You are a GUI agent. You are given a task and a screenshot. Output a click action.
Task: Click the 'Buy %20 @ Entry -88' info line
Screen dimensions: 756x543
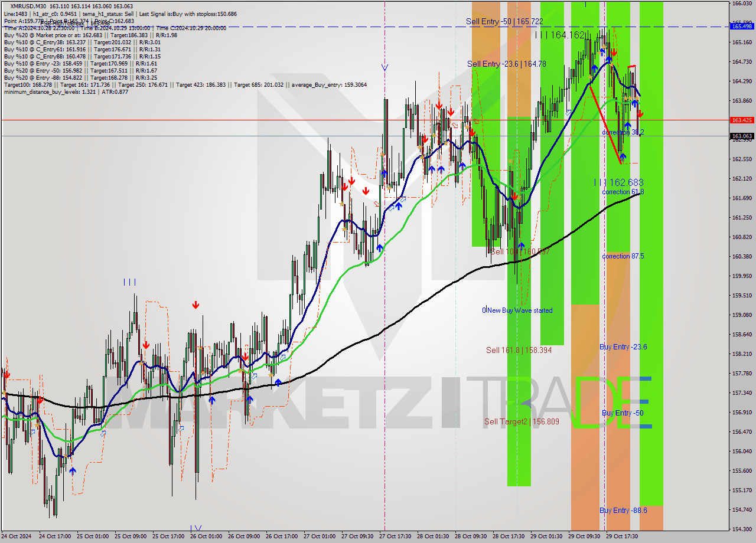pyautogui.click(x=80, y=77)
